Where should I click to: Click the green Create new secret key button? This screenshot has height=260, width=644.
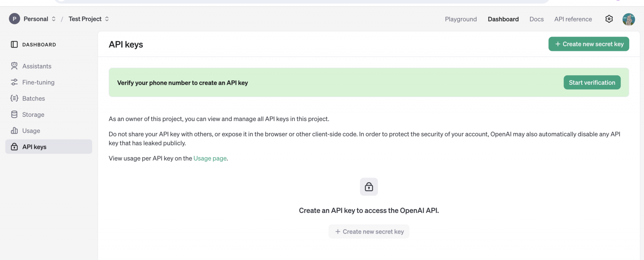coord(588,44)
